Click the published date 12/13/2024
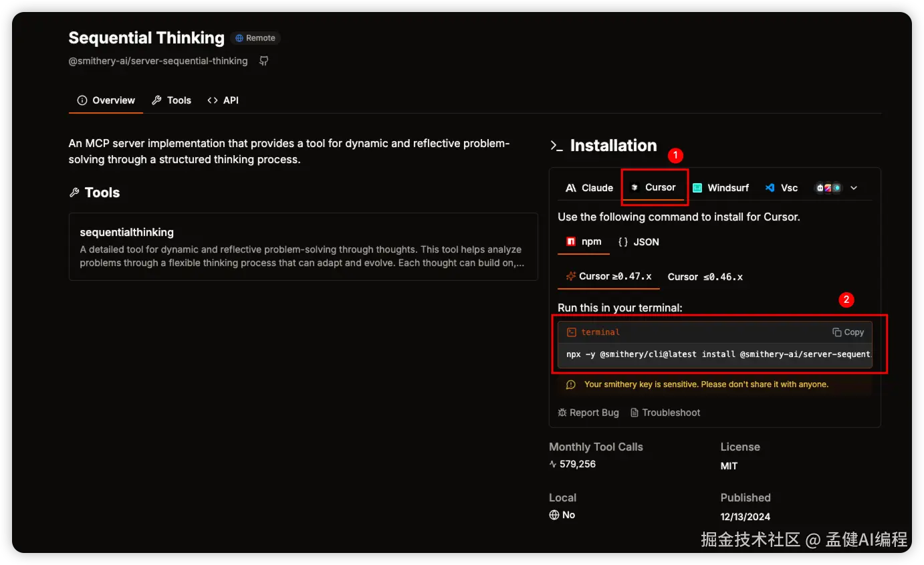 [x=745, y=517]
